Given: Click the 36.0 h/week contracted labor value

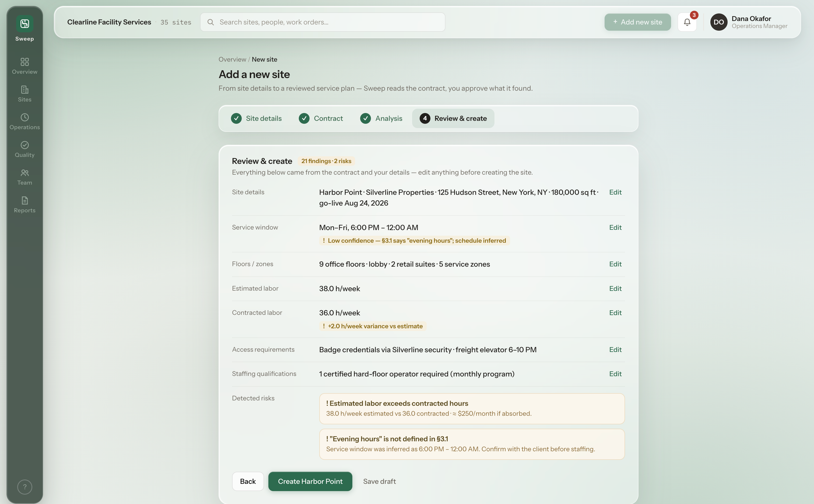Looking at the screenshot, I should click(x=339, y=313).
